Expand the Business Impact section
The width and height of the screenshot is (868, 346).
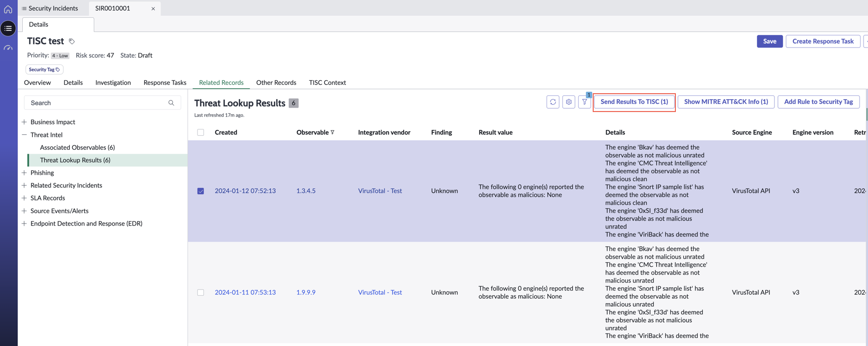(x=24, y=122)
